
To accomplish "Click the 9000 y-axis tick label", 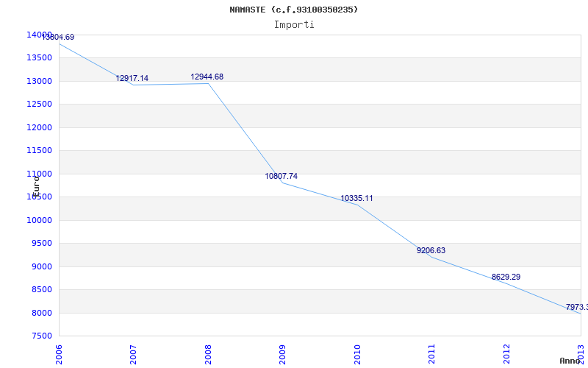I will click(41, 266).
